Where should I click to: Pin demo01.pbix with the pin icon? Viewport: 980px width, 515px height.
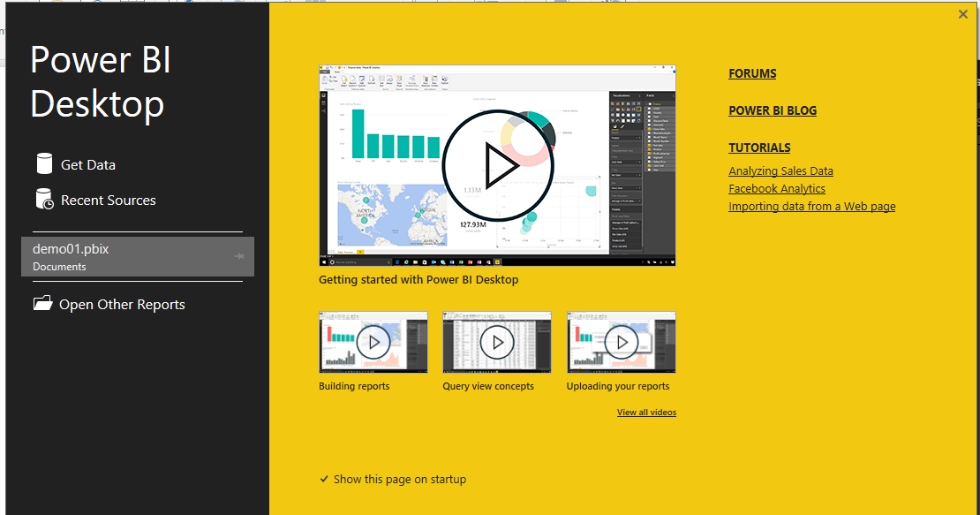click(238, 256)
